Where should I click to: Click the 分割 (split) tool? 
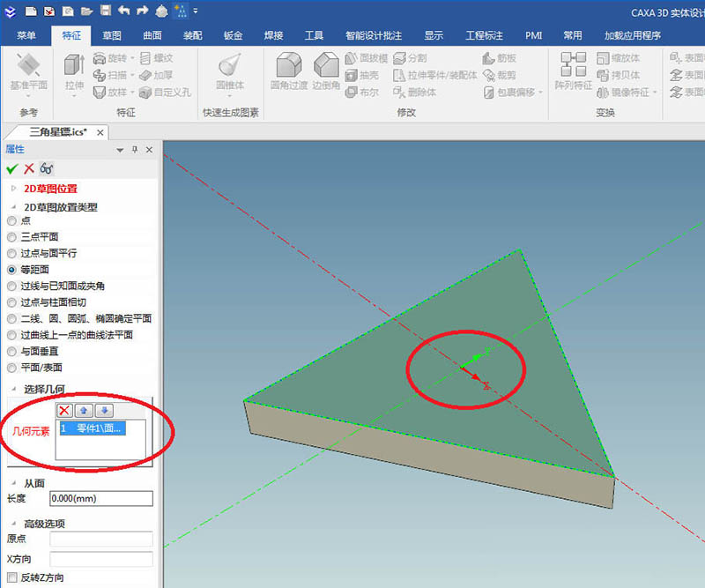click(x=410, y=58)
